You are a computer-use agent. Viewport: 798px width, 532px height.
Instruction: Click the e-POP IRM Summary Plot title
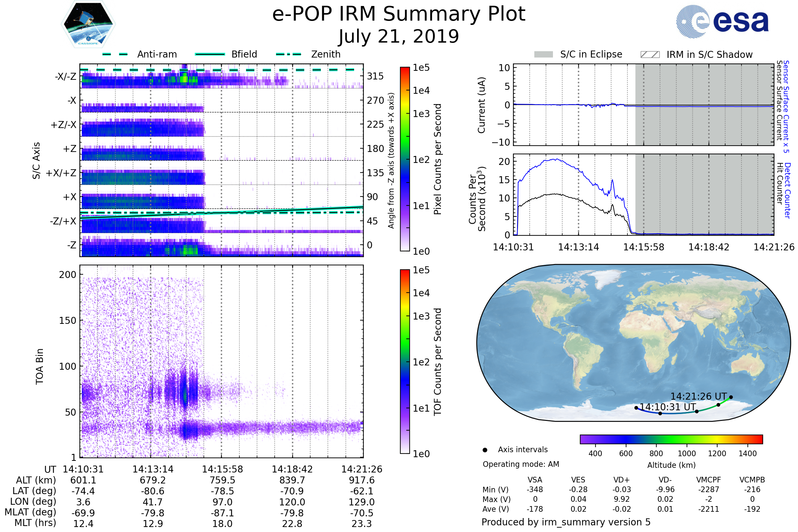(399, 14)
